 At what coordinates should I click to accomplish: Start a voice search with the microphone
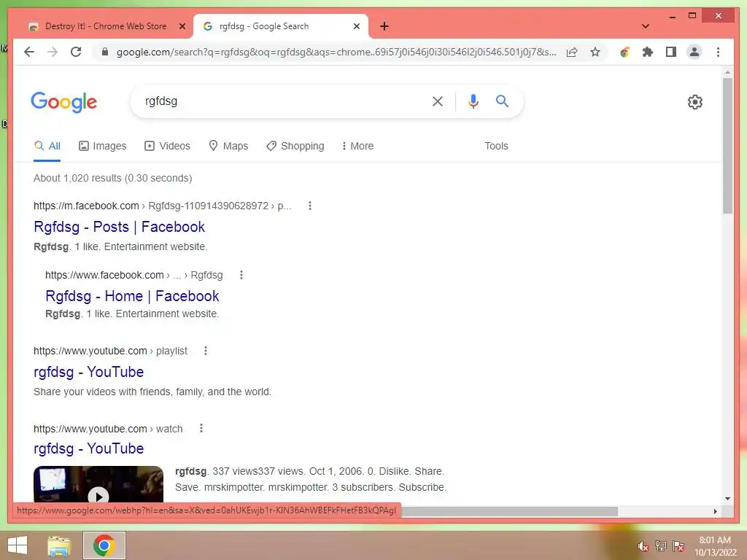click(x=473, y=101)
